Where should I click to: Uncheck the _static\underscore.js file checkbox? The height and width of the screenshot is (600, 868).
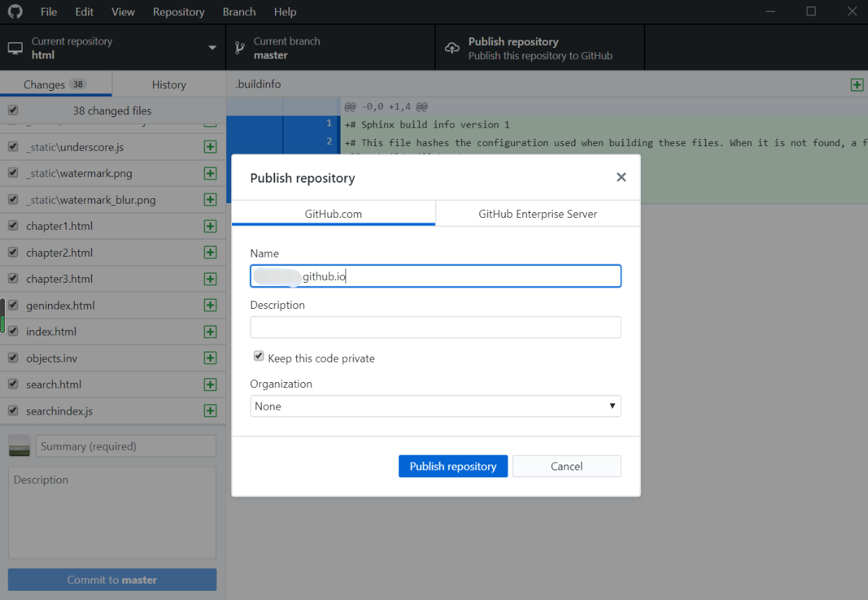click(x=13, y=147)
